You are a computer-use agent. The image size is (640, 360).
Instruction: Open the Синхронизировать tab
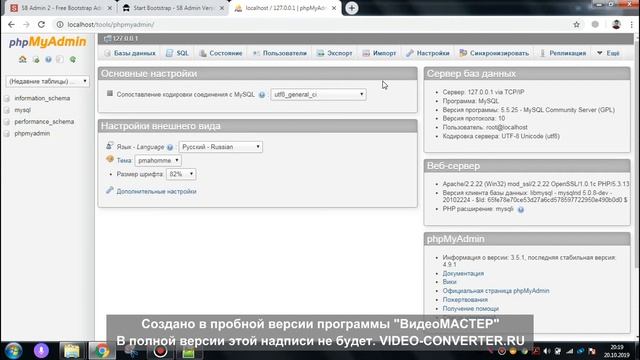(494, 53)
